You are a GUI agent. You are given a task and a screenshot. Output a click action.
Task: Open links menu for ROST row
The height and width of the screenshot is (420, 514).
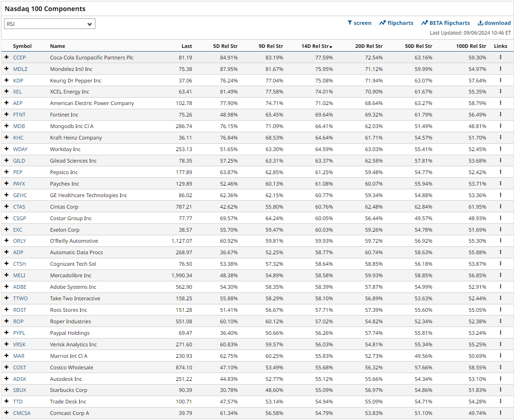pos(500,309)
